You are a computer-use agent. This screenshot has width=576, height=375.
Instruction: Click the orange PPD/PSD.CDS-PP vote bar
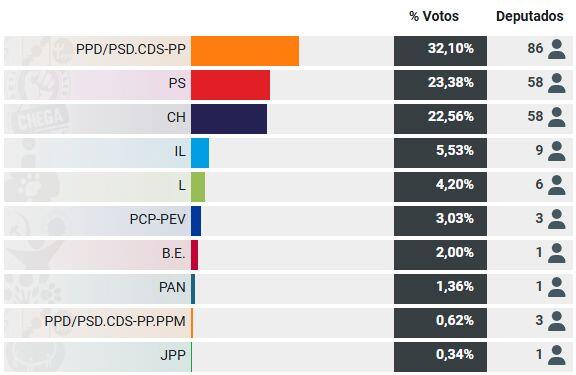point(245,51)
